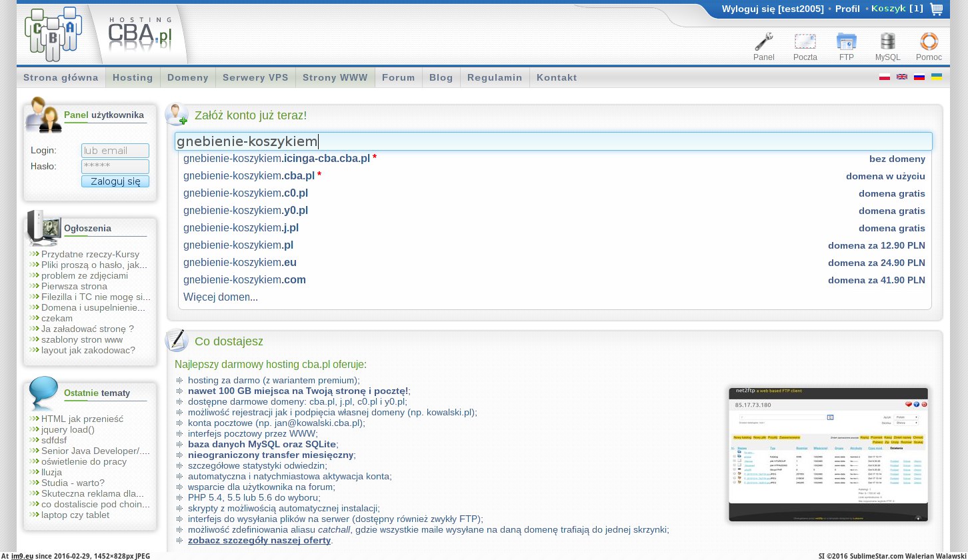Click the speech bubble icon beside Ostatnie tematy

44,393
